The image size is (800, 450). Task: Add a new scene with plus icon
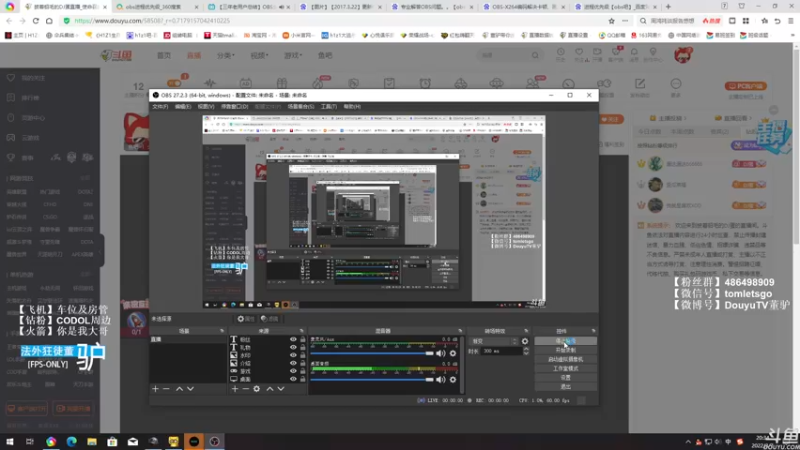click(x=155, y=389)
